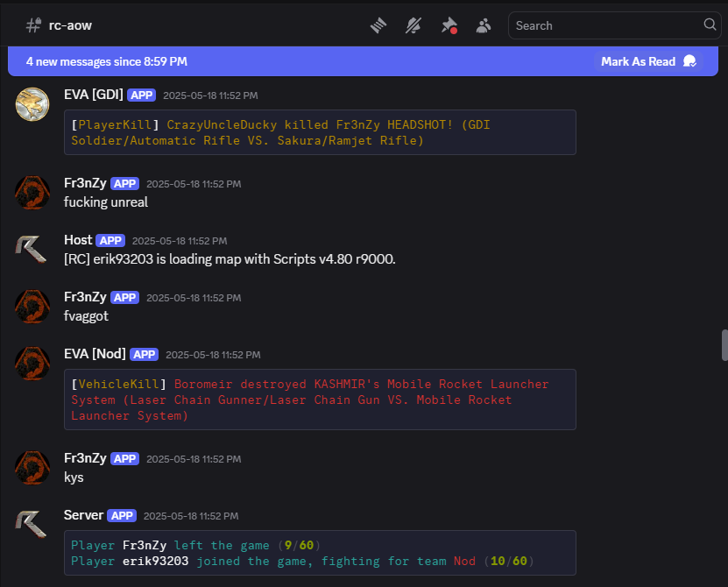Toggle the channel notification mute bell
This screenshot has width=728, height=587.
pyautogui.click(x=413, y=25)
